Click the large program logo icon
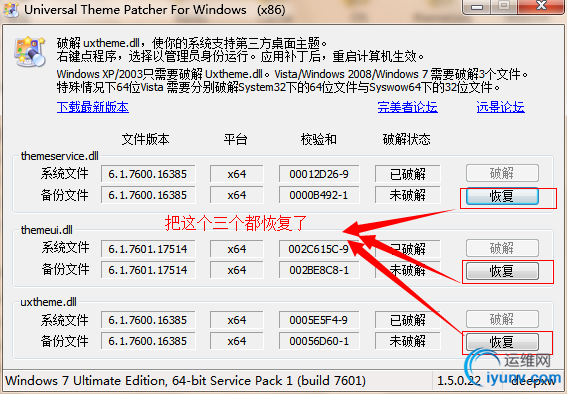The image size is (567, 394). [x=30, y=51]
